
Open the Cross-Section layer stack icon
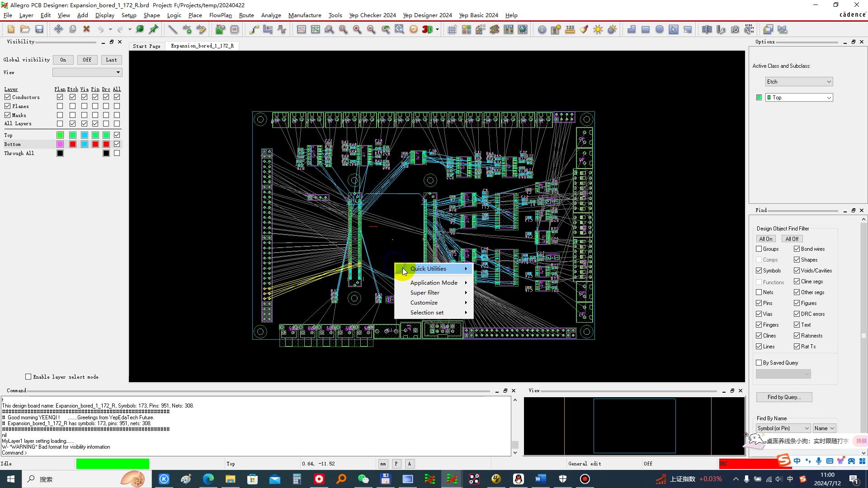494,29
